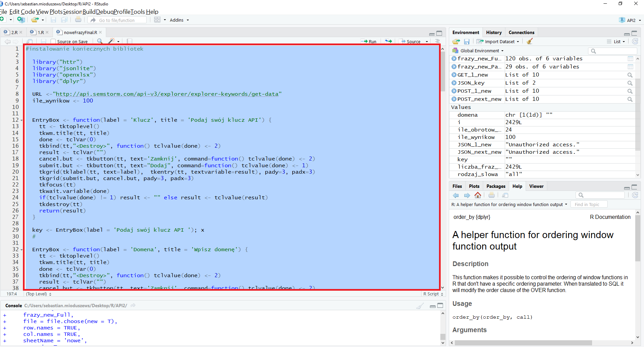View frazy_new_Fu data table icon
This screenshot has height=347, width=644.
click(x=630, y=59)
